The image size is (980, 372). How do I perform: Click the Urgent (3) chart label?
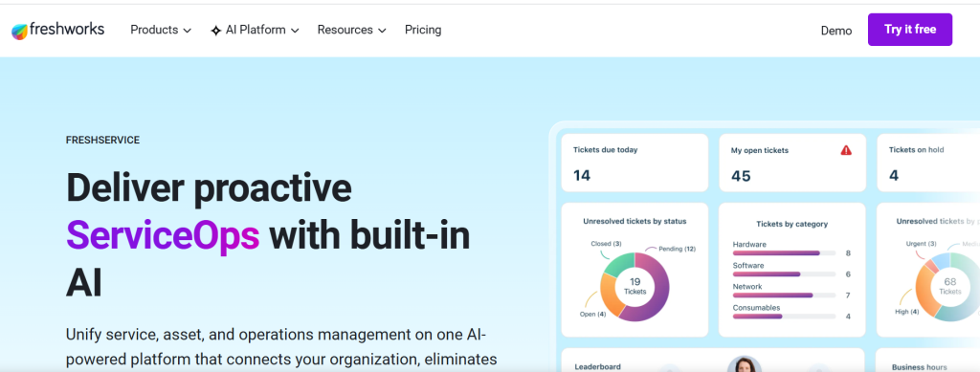click(x=922, y=244)
